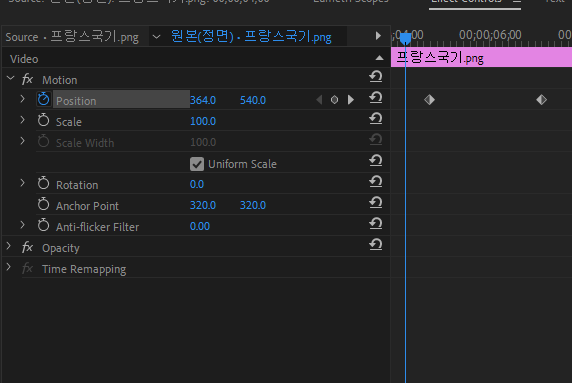This screenshot has width=572, height=383.
Task: Edit Position Y value 540.0
Action: click(x=253, y=100)
